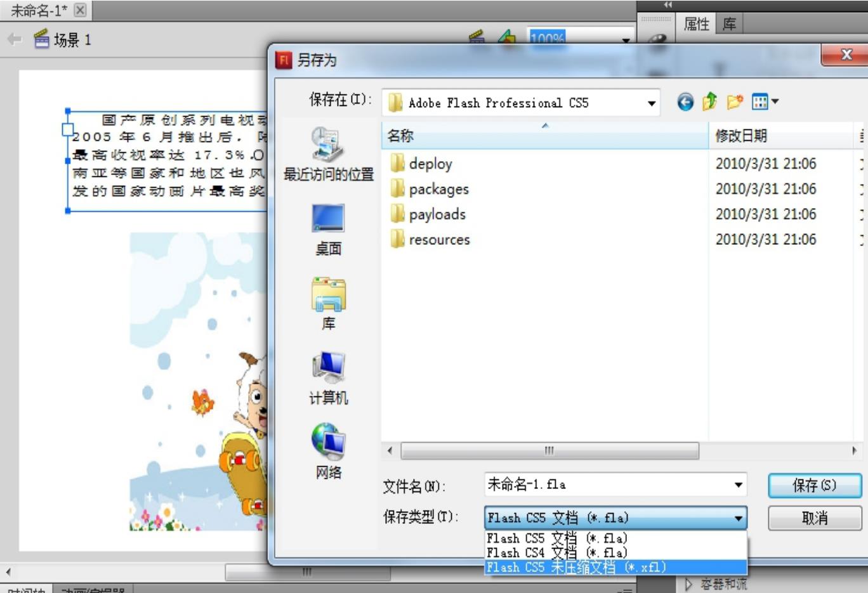Select the resources folder icon
This screenshot has height=593, width=868.
click(398, 240)
